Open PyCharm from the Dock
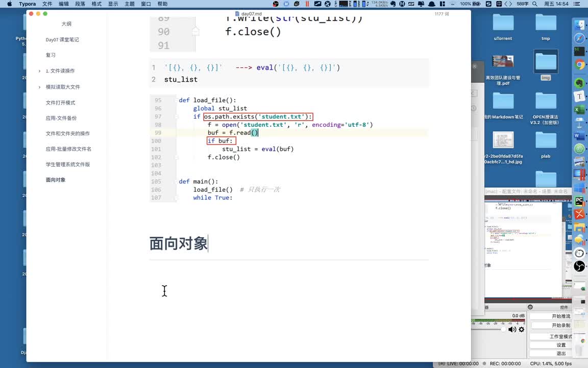This screenshot has height=368, width=588. pos(579,201)
